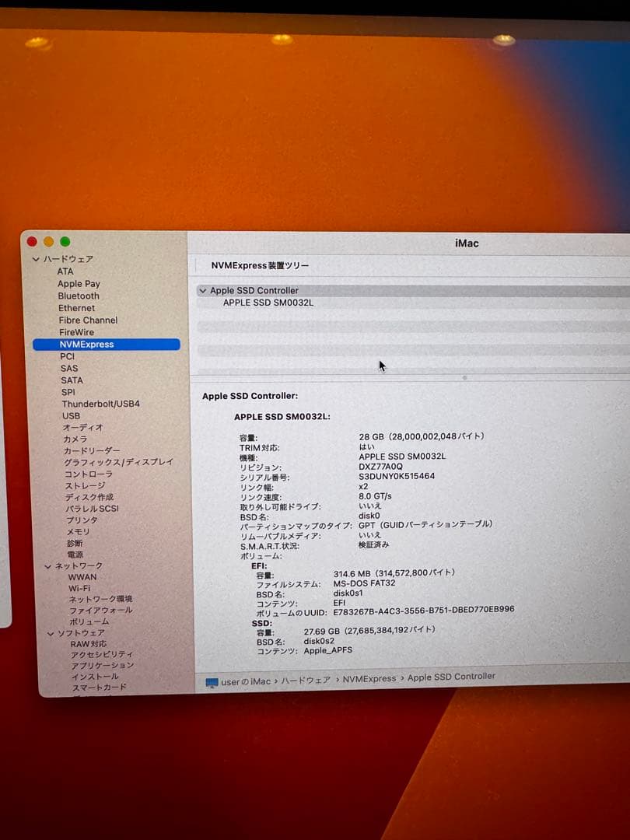Viewport: 630px width, 840px height.
Task: Select インストール in the sidebar
Action: point(95,677)
